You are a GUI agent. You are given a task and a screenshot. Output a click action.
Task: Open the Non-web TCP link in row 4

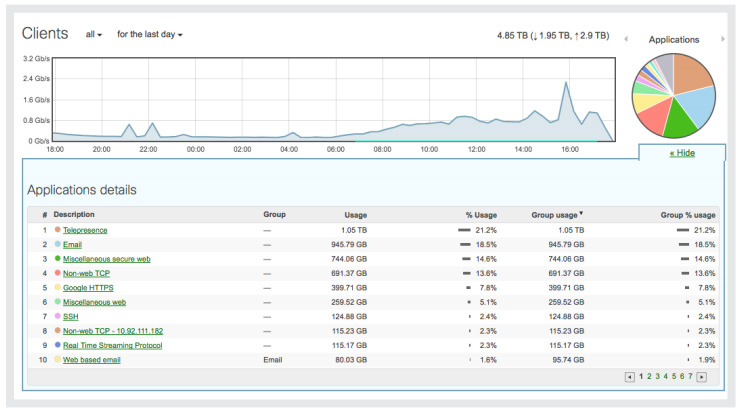coord(86,274)
